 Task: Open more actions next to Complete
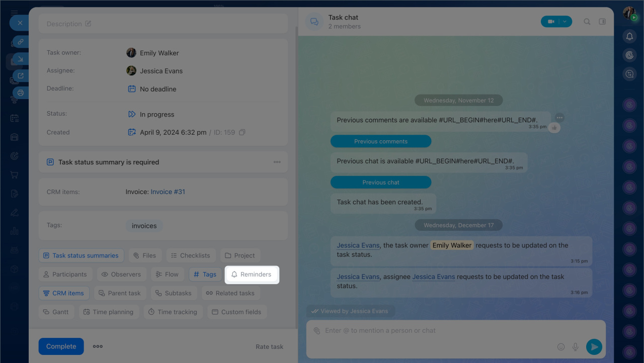pos(98,346)
